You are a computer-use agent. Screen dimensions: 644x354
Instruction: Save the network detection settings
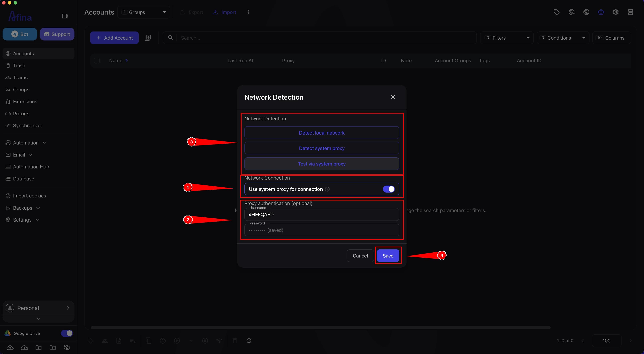[x=388, y=256]
